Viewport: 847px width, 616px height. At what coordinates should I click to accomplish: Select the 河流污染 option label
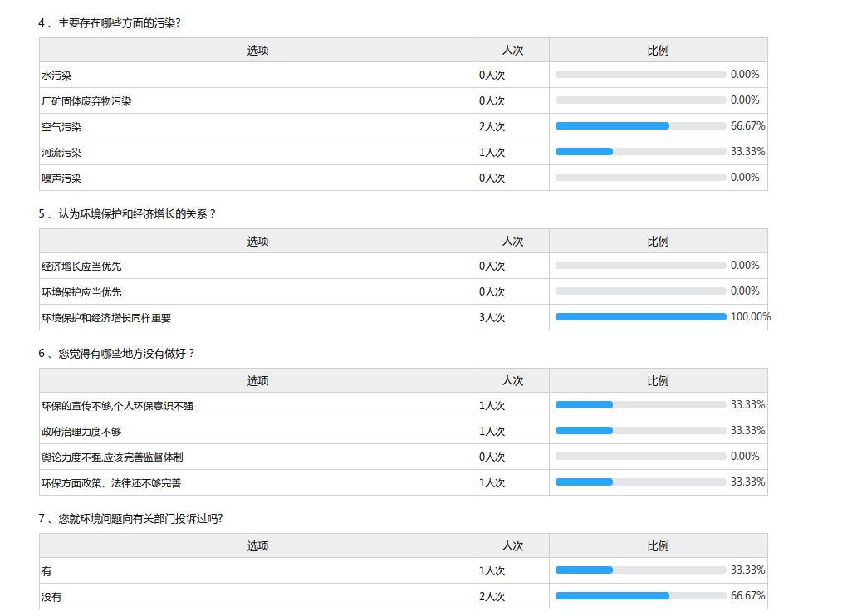point(61,153)
